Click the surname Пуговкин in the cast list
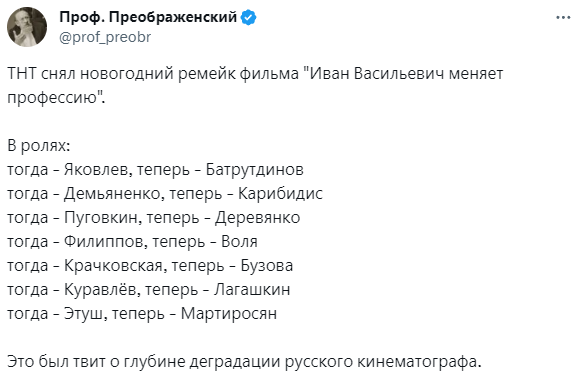Screen dimensions: 578x378 tap(101, 218)
